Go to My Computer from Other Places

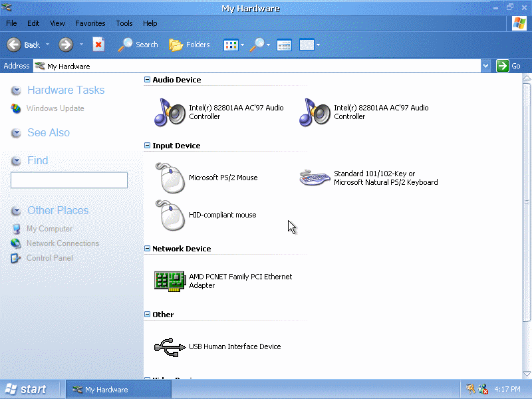49,229
